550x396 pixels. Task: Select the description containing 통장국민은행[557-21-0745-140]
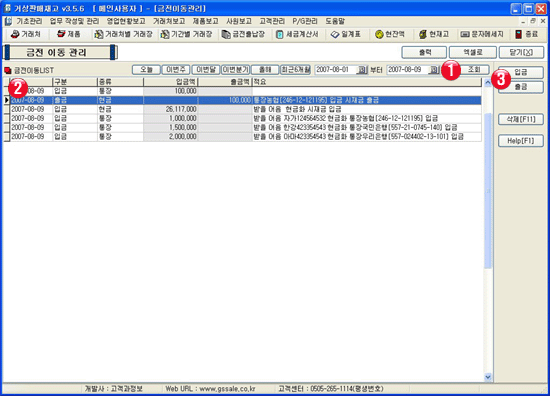[x=367, y=128]
